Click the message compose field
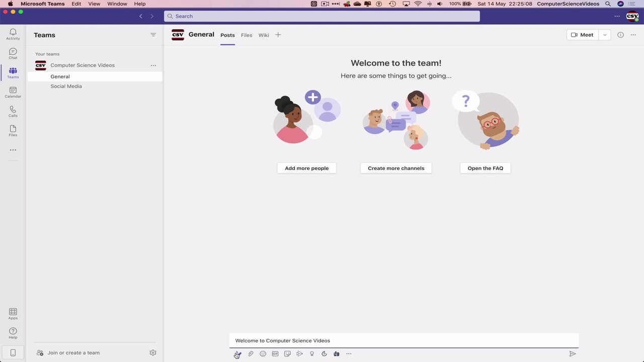 click(404, 340)
